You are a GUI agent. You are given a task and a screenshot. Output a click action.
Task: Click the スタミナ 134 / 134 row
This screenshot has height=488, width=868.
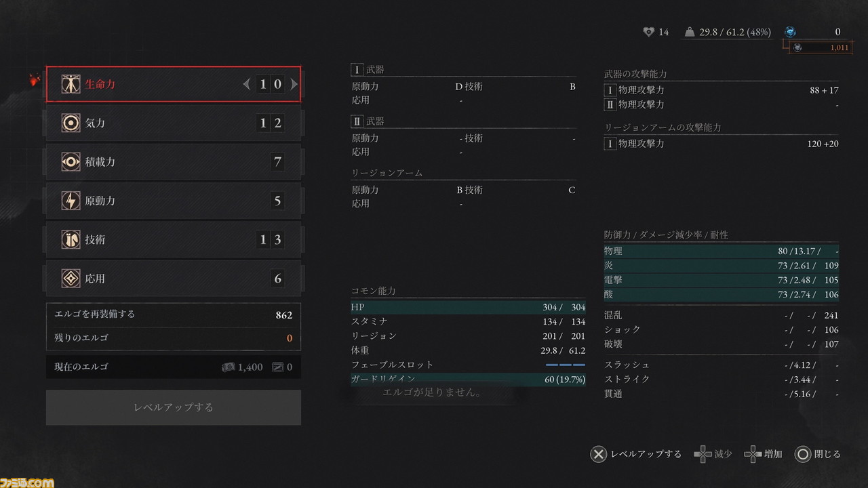point(468,321)
